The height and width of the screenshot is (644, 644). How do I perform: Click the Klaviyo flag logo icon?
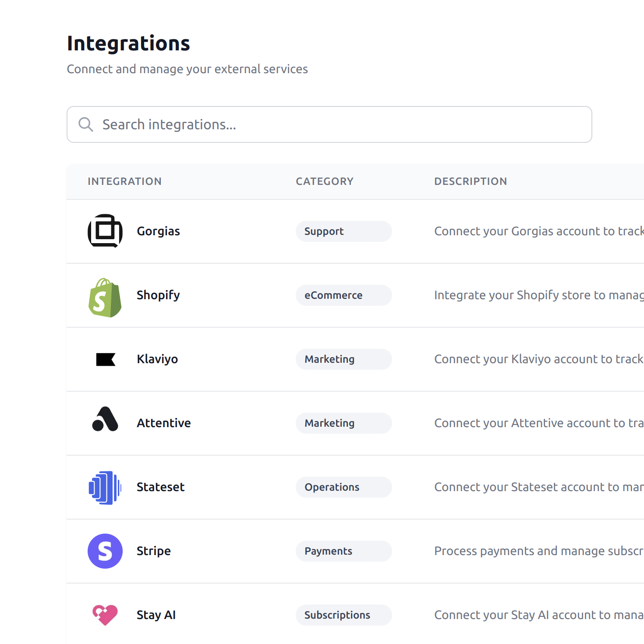106,360
